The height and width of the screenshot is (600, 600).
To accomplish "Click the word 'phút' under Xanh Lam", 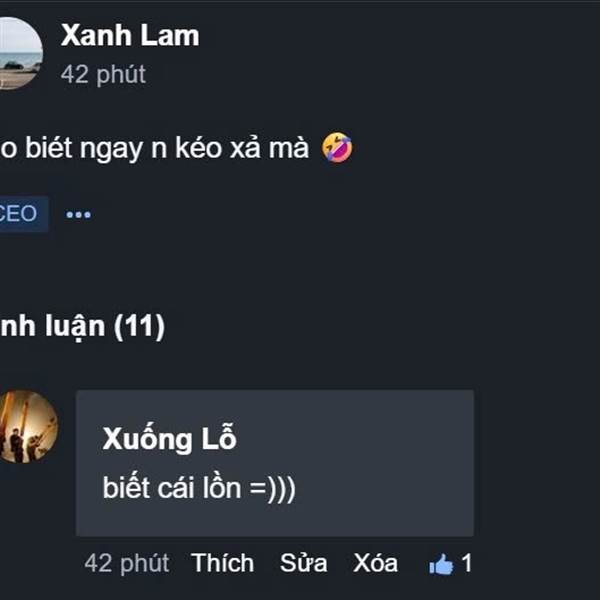I will (121, 75).
